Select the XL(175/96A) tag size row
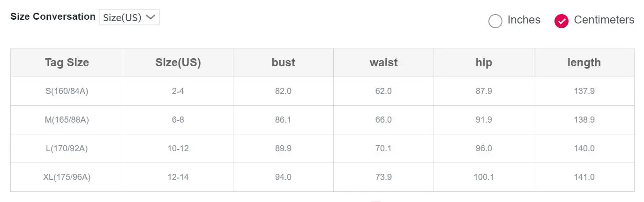The width and height of the screenshot is (644, 202). coord(322,177)
